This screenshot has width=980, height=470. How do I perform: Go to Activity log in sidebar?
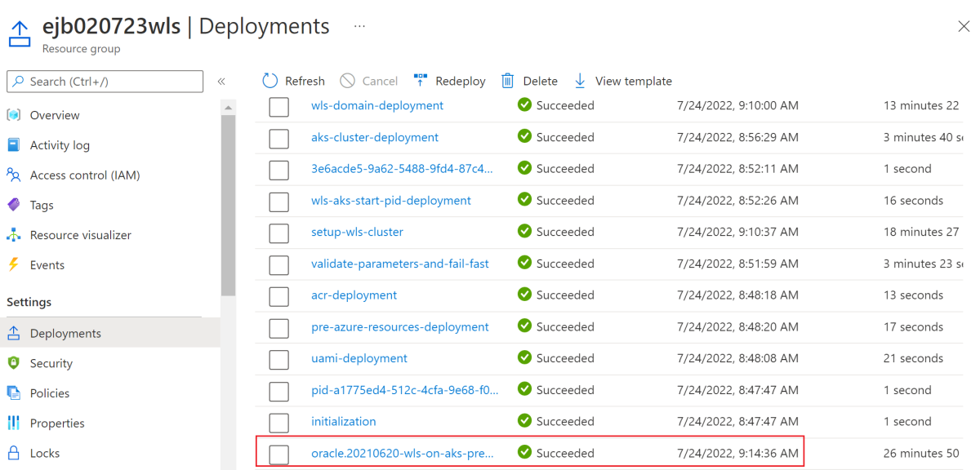click(60, 145)
